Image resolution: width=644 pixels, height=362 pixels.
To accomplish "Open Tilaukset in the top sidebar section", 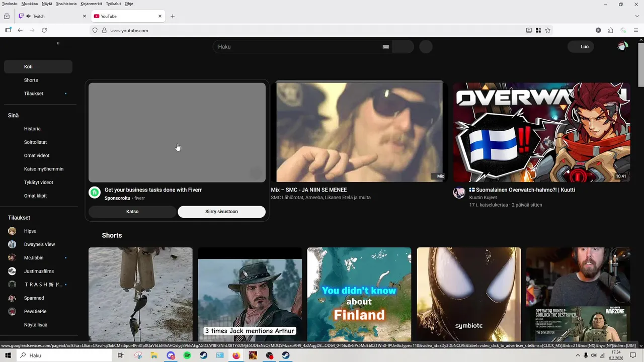I will point(38,94).
